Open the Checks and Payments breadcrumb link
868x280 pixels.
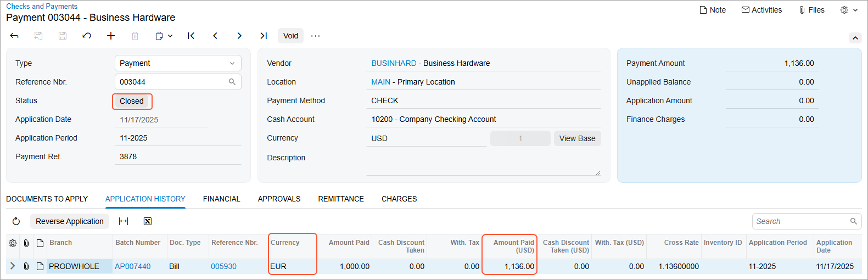tap(42, 6)
